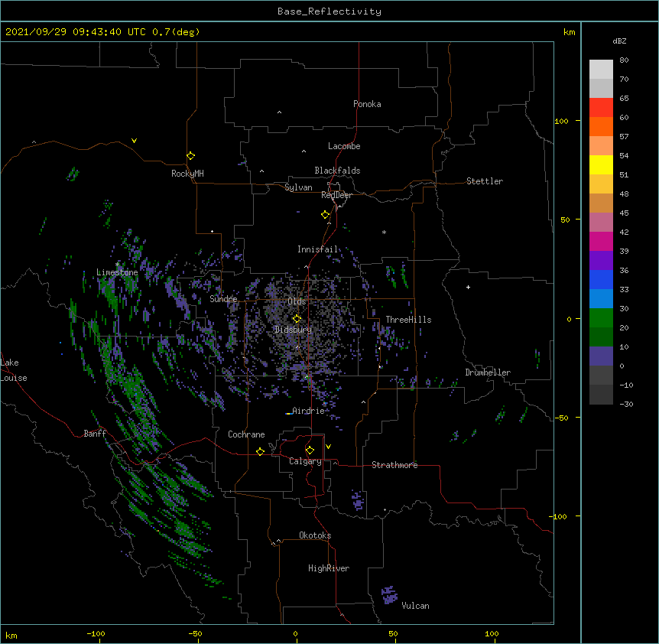Viewport: 659px width, 644px height.
Task: Select the slate purple 0-10 dBZ legend swatch
Action: coord(601,356)
